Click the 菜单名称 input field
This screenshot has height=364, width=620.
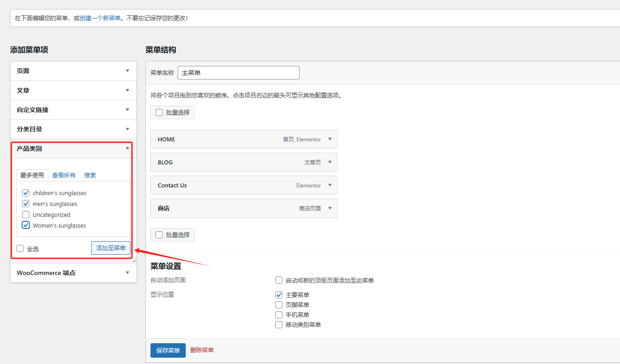[x=238, y=72]
